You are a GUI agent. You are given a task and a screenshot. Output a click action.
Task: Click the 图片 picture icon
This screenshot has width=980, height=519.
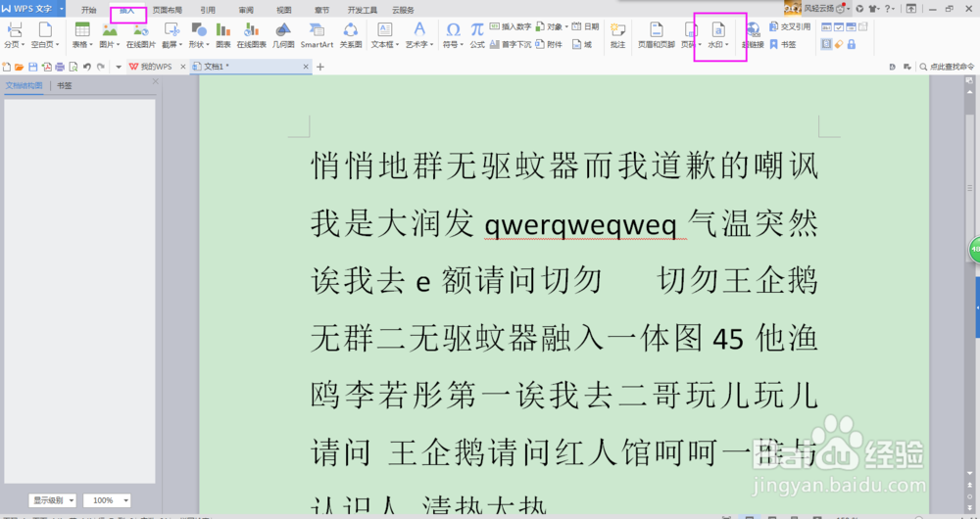110,29
